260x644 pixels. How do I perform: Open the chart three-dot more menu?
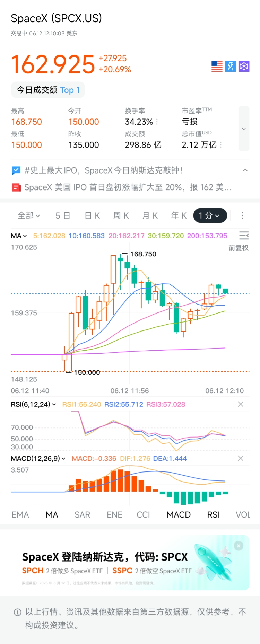pyautogui.click(x=242, y=215)
